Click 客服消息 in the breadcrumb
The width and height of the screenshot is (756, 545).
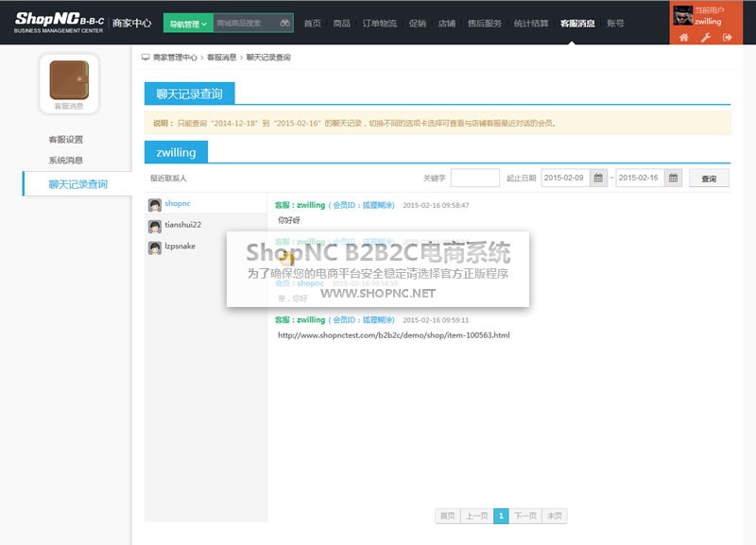click(222, 58)
